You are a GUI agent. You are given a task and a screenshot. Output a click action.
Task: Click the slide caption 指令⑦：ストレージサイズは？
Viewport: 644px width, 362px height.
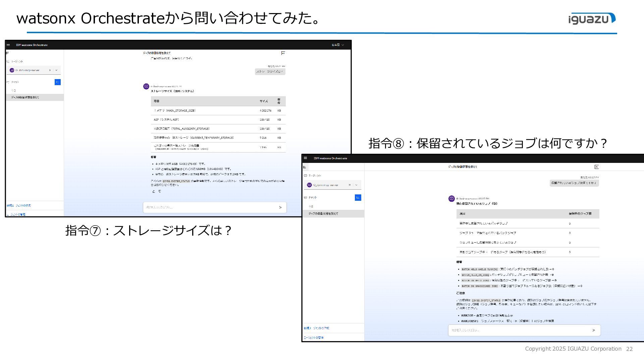[x=149, y=231]
